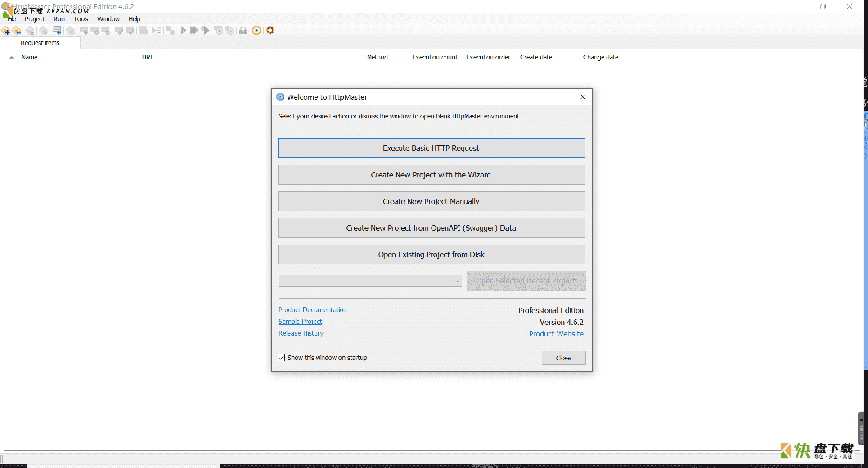868x468 pixels.
Task: Click the Execution order column header
Action: click(x=490, y=57)
